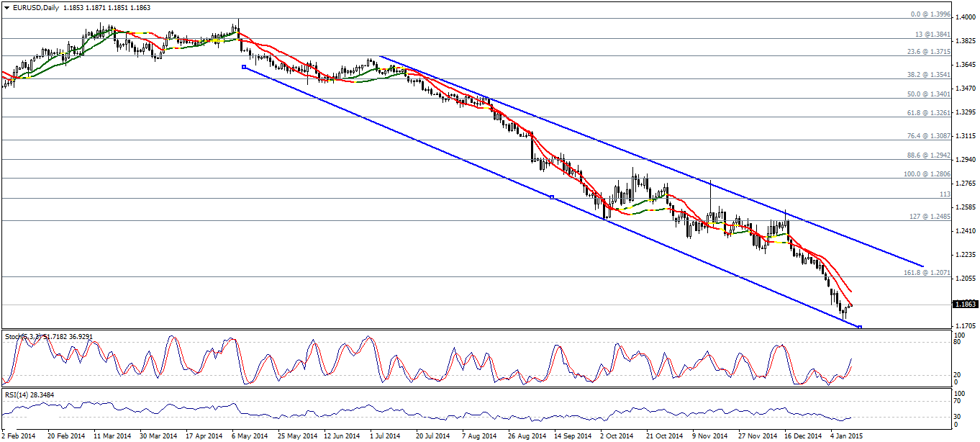Click the RSI(14) indicator label

[27, 394]
